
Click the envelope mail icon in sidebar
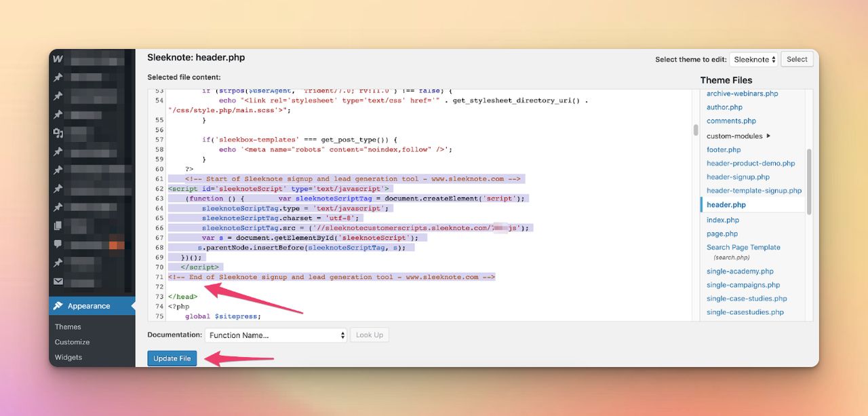pos(58,281)
